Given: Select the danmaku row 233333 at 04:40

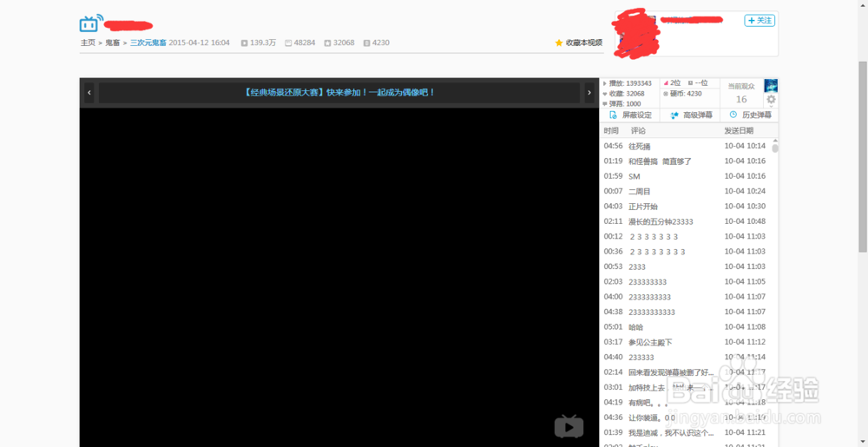Looking at the screenshot, I should 686,358.
